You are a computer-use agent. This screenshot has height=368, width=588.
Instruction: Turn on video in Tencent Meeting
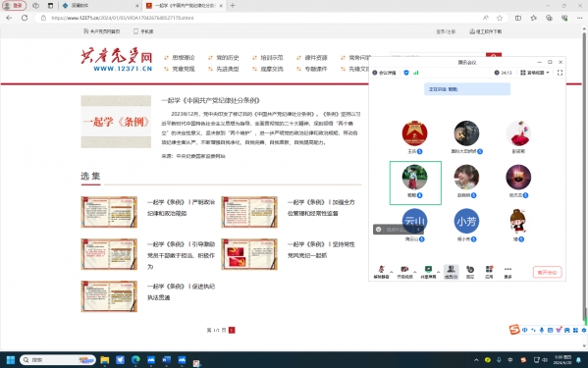(x=404, y=272)
